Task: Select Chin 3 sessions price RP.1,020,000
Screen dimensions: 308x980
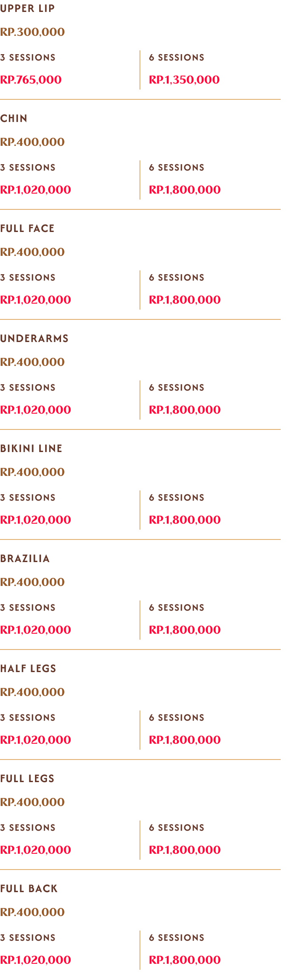Action: point(35,190)
